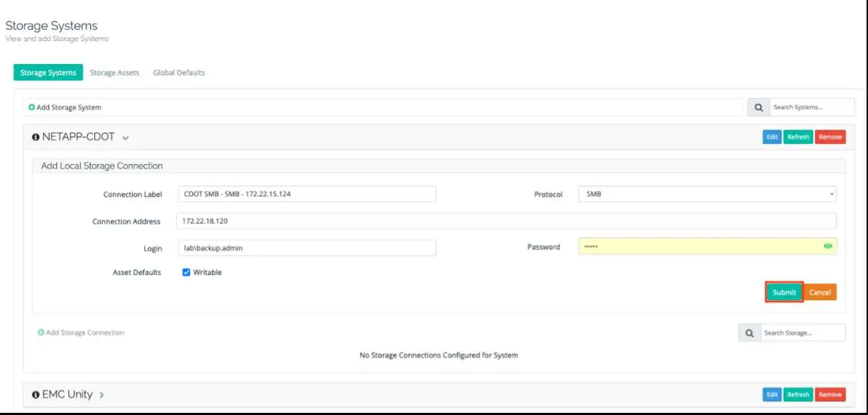Screen dimensions: 868x415
Task: Focus the Connection Address field
Action: click(x=507, y=222)
